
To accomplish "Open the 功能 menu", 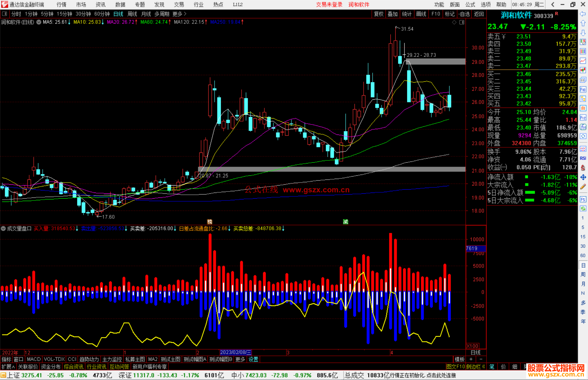I will (x=439, y=4).
